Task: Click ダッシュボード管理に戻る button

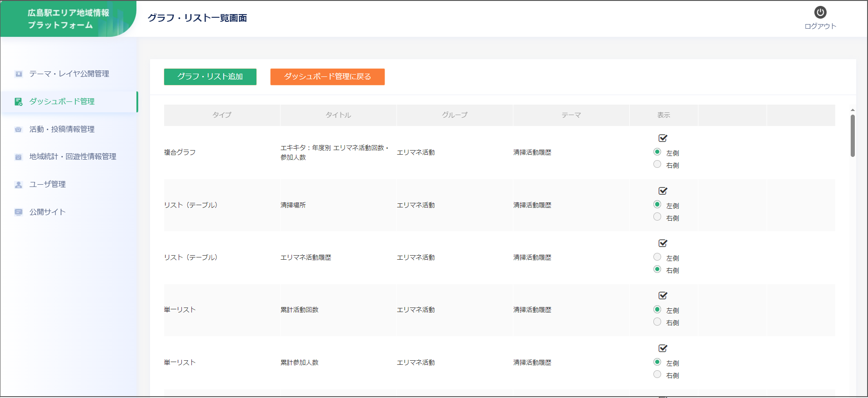Action: tap(327, 77)
